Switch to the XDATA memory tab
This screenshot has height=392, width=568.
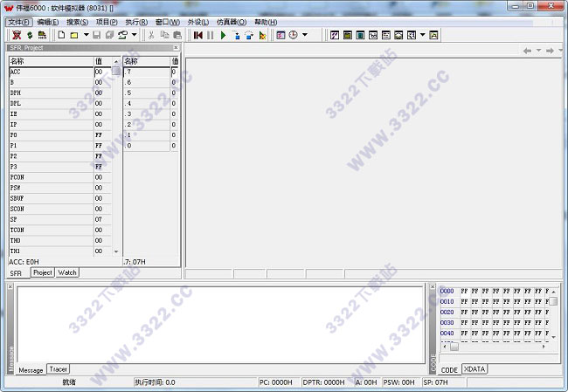474,369
